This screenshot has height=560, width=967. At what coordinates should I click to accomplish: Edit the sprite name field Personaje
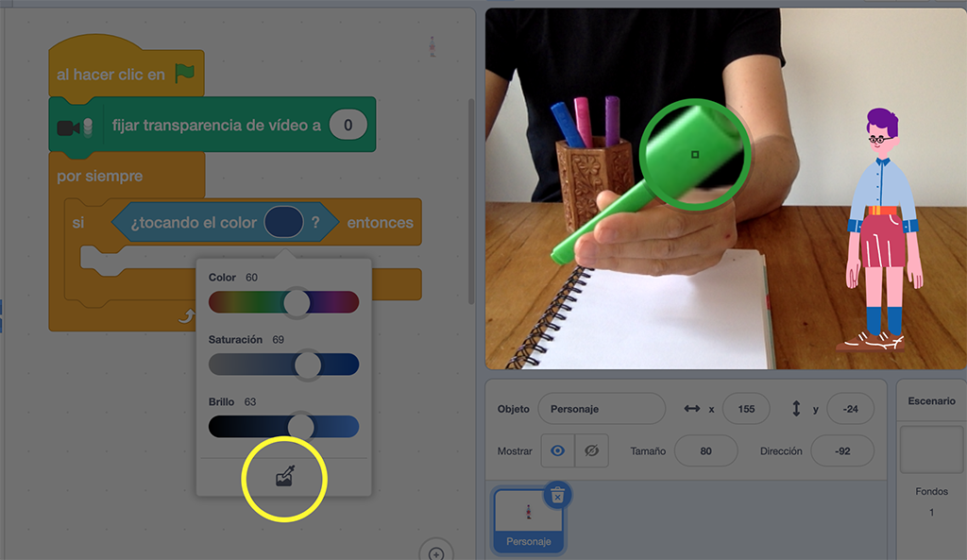pos(602,409)
